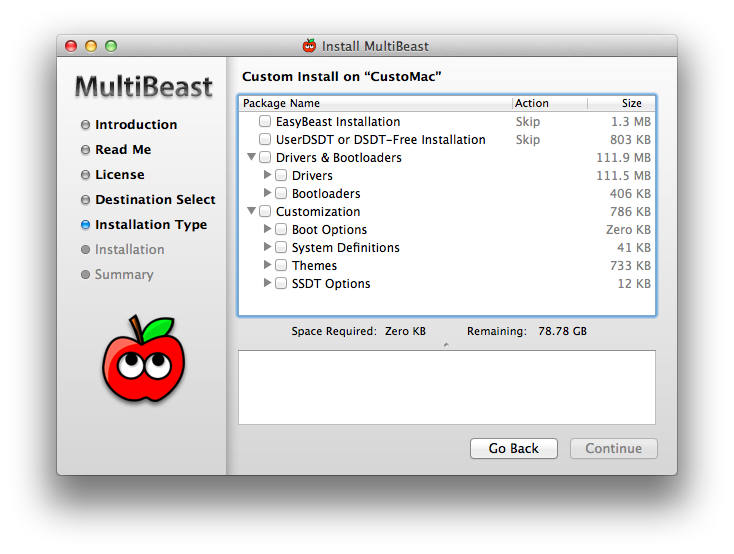Collapse the Drivers & Bootloaders group

coord(251,156)
